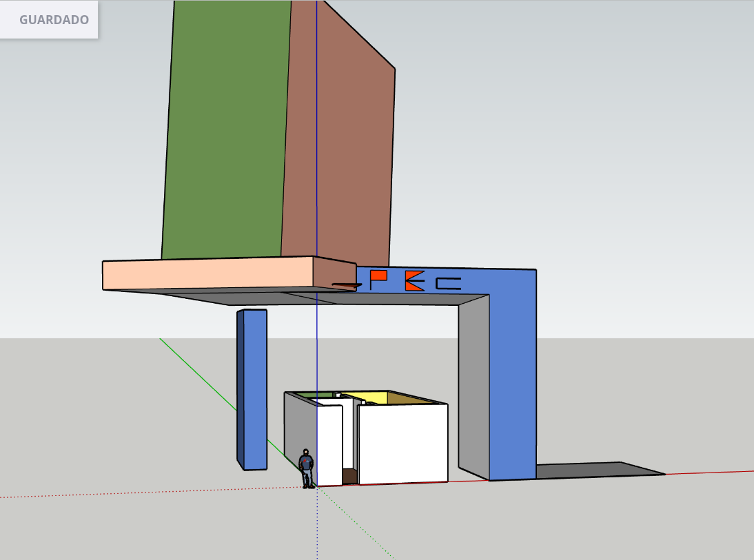Select the black letter C outline
Image resolution: width=754 pixels, height=560 pixels.
[448, 283]
